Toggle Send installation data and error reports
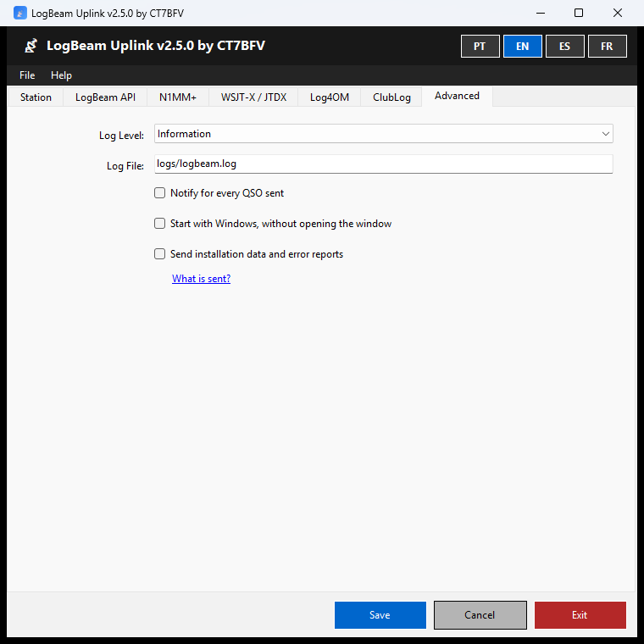Image resolution: width=644 pixels, height=644 pixels. [x=160, y=254]
